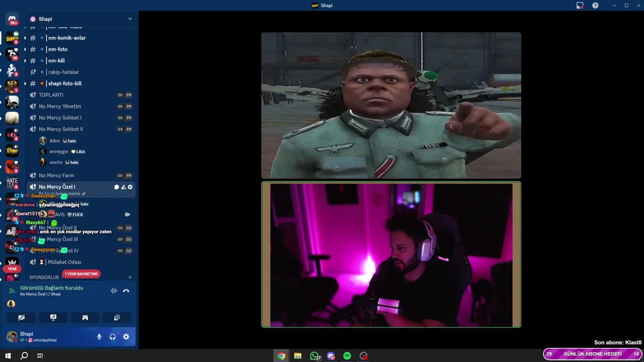Open the HATE server icon
Image resolution: width=644 pixels, height=362 pixels.
point(12,183)
